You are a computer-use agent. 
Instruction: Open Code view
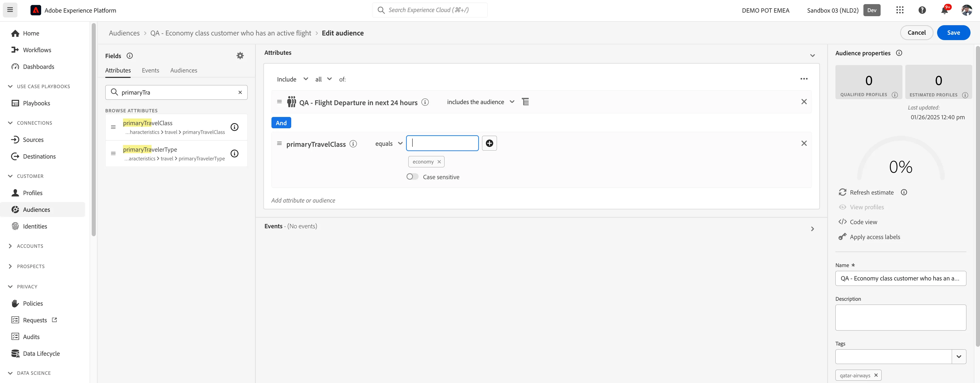point(858,222)
